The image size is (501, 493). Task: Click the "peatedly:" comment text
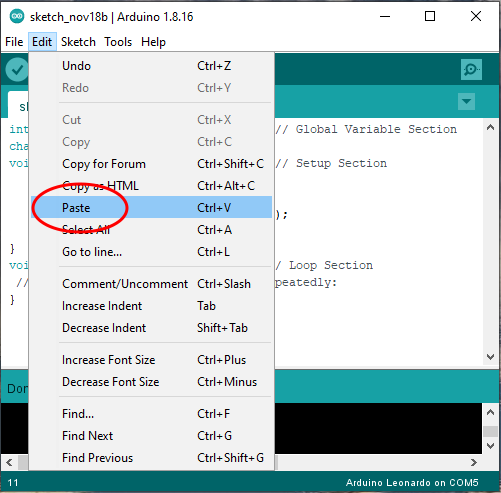click(x=306, y=283)
